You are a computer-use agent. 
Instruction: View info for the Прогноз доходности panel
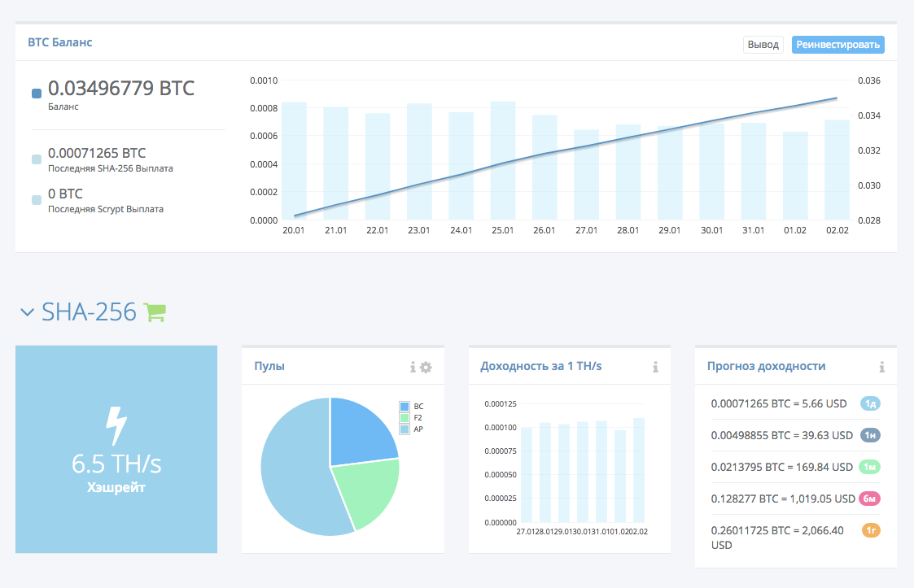click(x=881, y=367)
